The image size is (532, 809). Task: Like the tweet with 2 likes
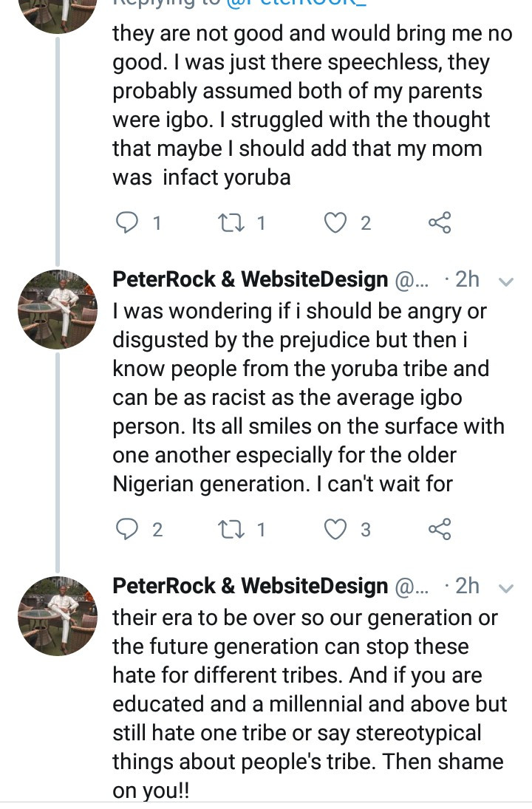[337, 222]
